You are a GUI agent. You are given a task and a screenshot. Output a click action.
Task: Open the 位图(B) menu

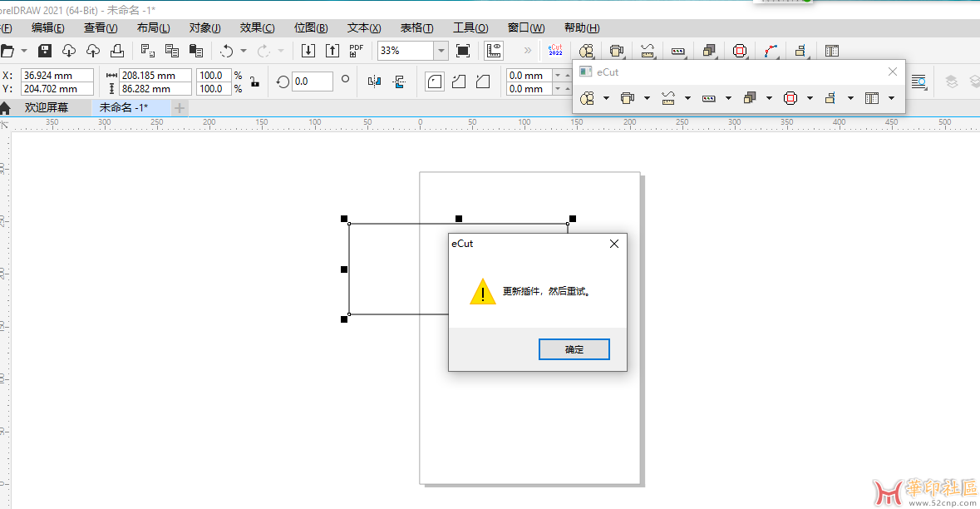(311, 27)
